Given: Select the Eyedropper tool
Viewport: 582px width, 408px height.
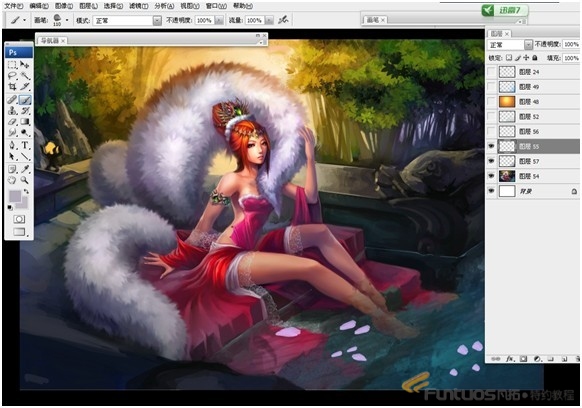Looking at the screenshot, I should point(25,169).
